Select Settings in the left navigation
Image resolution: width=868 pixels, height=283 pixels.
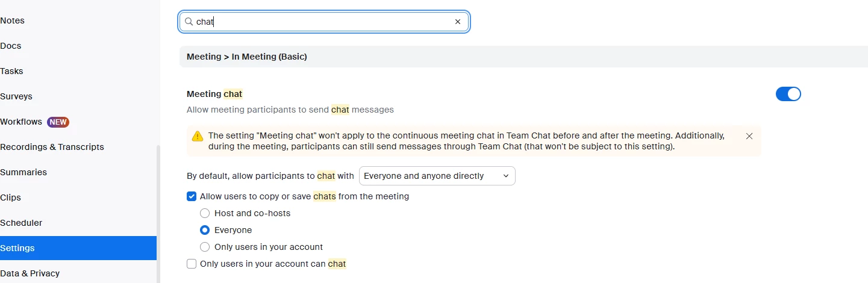78,248
